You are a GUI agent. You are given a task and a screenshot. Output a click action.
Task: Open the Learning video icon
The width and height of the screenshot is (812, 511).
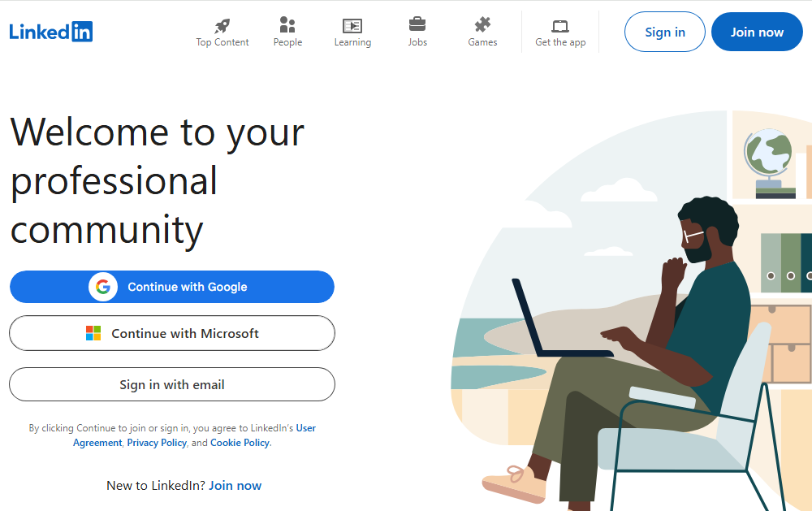click(x=352, y=25)
